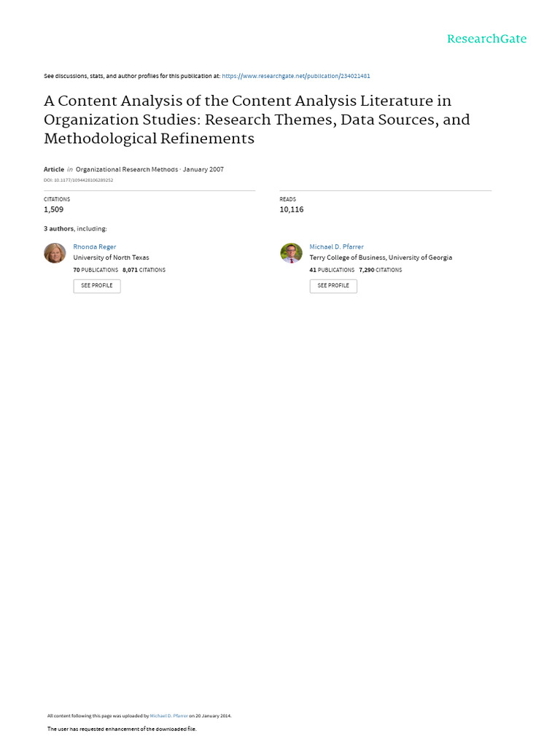
Task: Click the ResearchGate logo
Action: point(486,39)
